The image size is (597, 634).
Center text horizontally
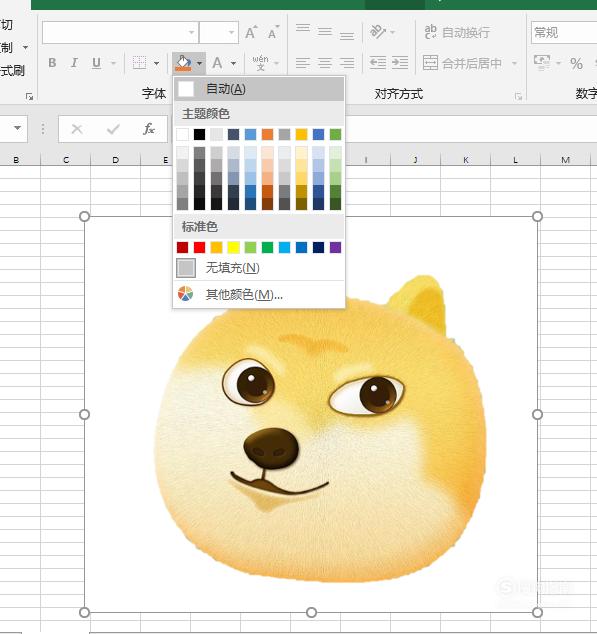(x=325, y=63)
